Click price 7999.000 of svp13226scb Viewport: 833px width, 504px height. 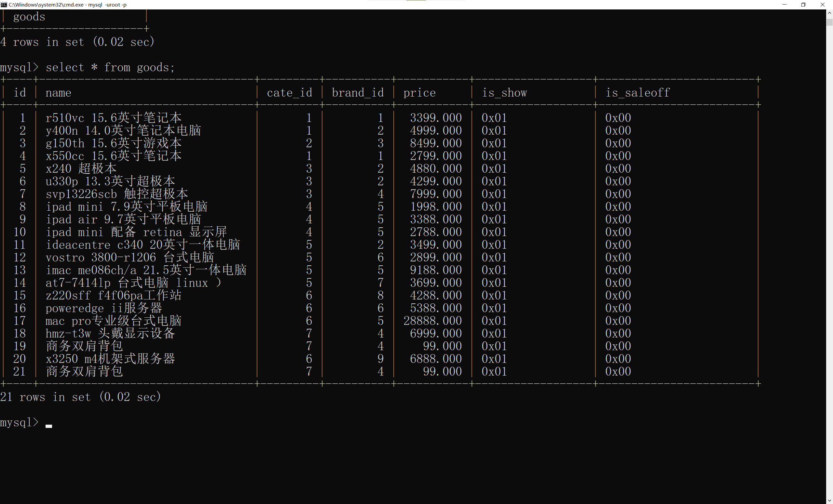436,193
